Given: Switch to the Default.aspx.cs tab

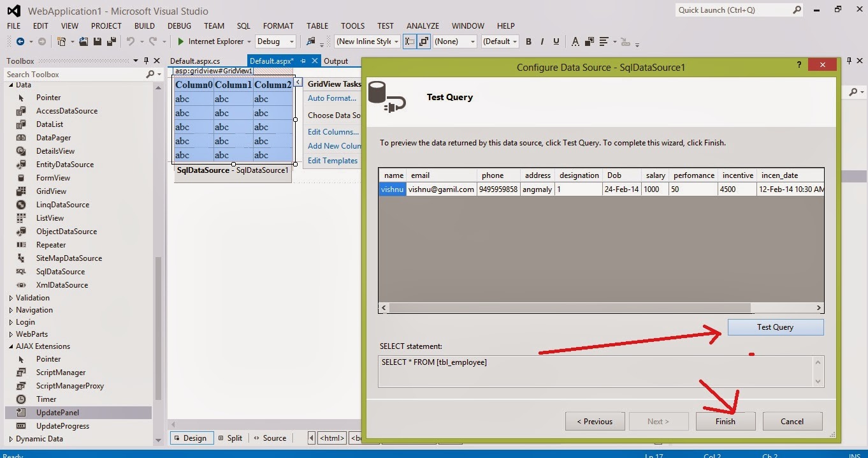Looking at the screenshot, I should [195, 61].
